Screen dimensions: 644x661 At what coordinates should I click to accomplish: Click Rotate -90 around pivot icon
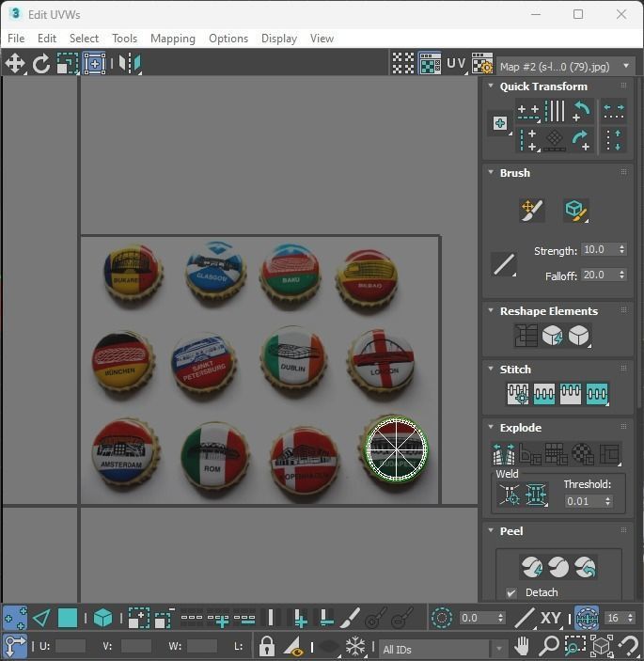tap(582, 111)
